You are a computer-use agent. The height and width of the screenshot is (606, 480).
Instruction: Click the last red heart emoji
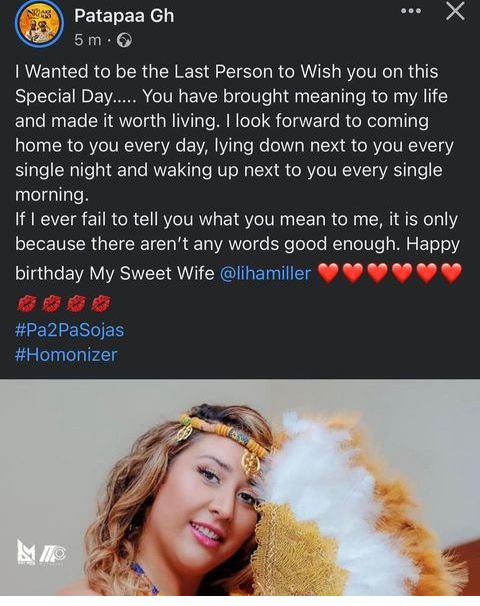click(451, 273)
